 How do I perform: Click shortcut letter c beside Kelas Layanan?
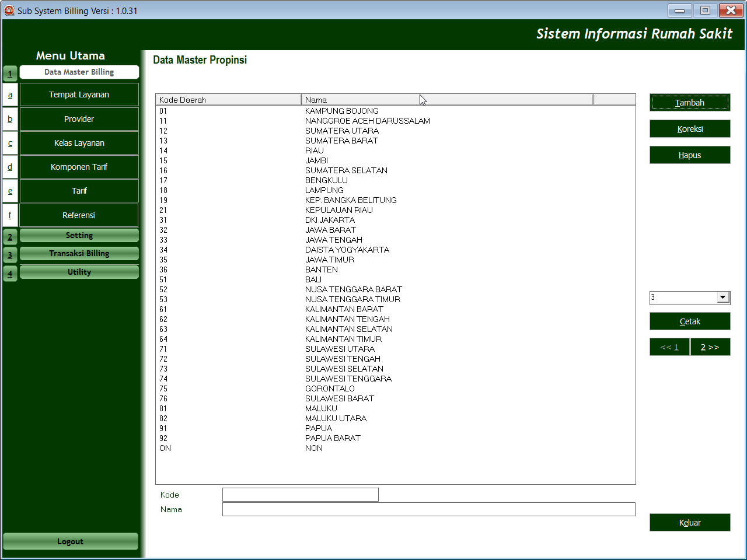coord(10,143)
